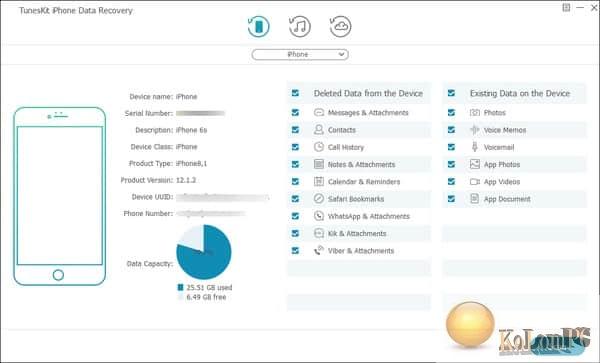
Task: Click the Kik icon
Action: point(319,233)
